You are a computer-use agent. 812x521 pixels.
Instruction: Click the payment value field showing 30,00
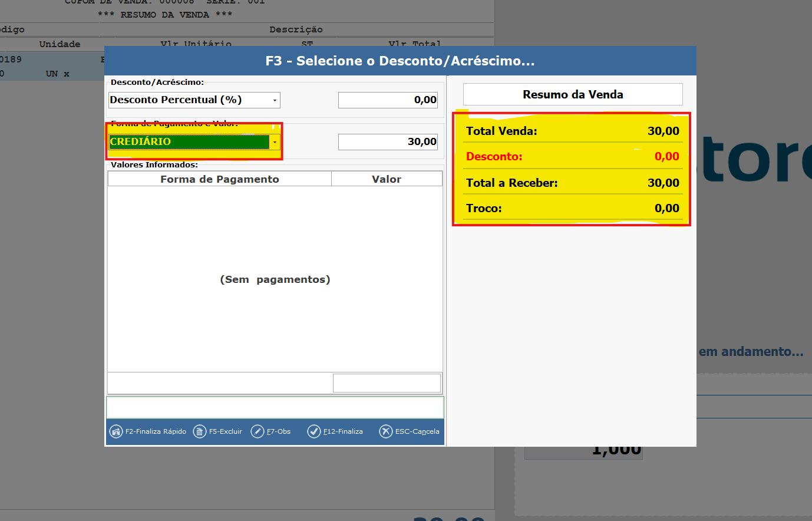388,142
